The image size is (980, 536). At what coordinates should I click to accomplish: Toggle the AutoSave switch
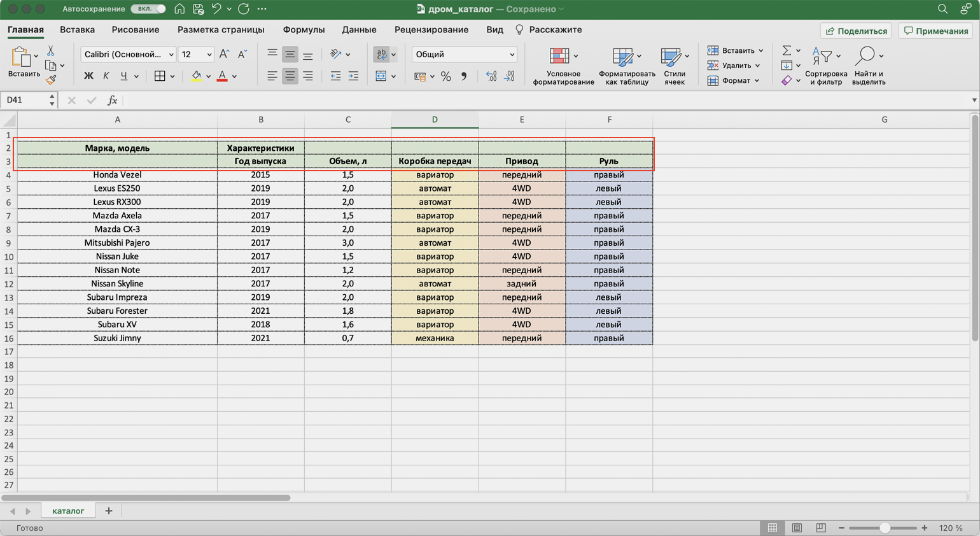click(x=148, y=9)
